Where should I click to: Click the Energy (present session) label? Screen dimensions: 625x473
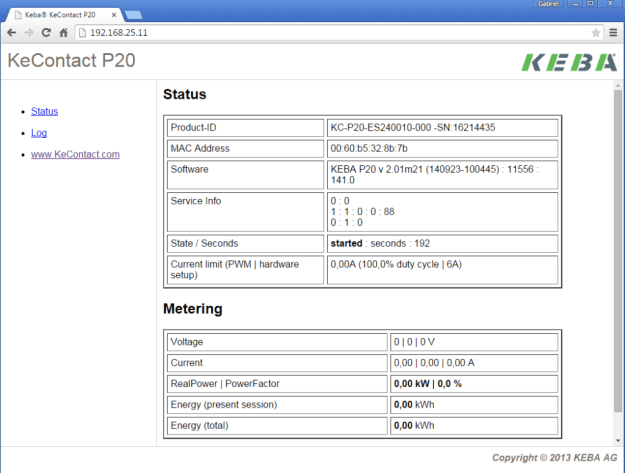coord(224,404)
